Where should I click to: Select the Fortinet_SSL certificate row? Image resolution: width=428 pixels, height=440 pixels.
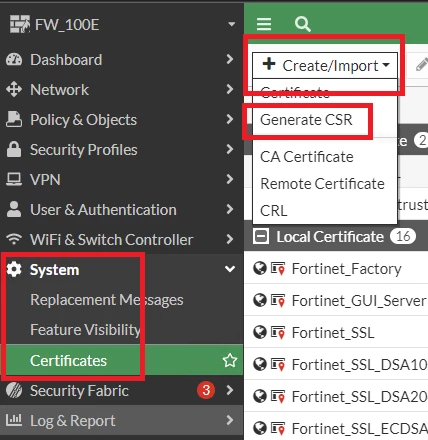(x=336, y=332)
